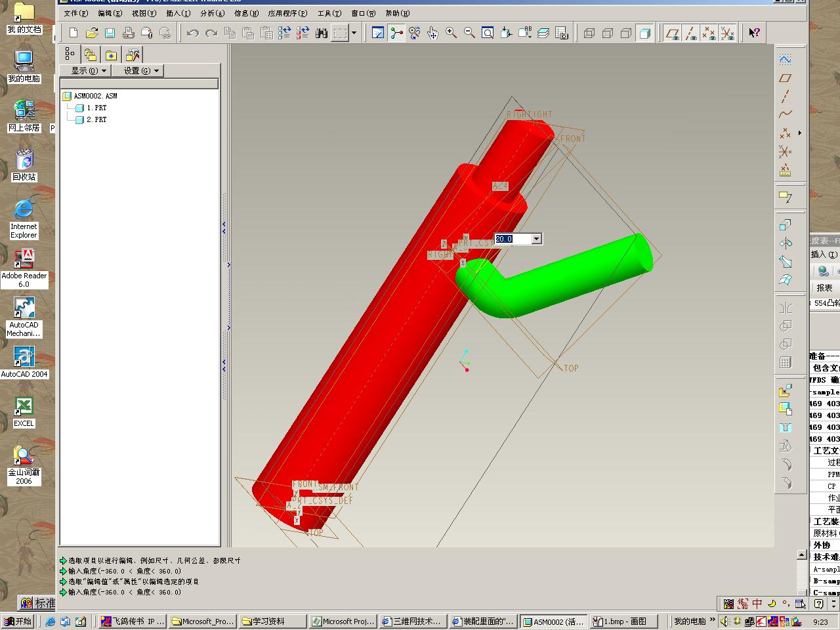Switch to the model tree tab

pyautogui.click(x=70, y=54)
